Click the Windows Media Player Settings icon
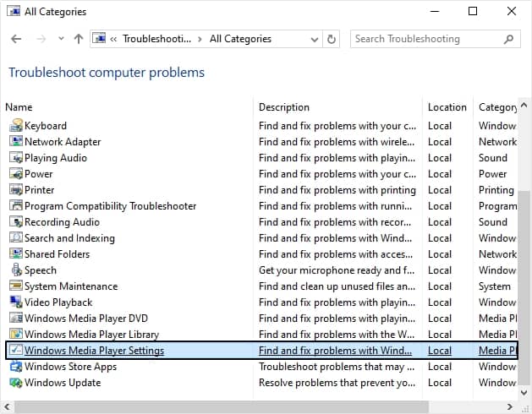Viewport: 532px width, 414px height. click(x=15, y=351)
